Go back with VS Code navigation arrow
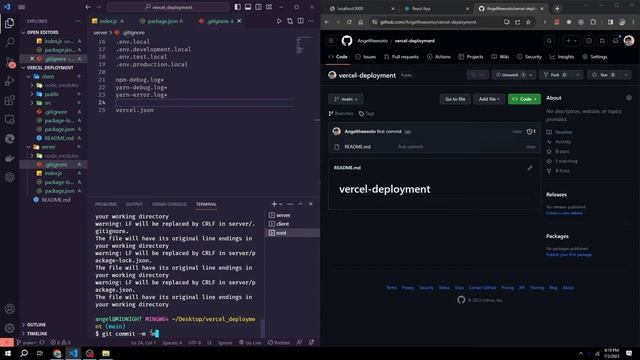 coord(88,7)
